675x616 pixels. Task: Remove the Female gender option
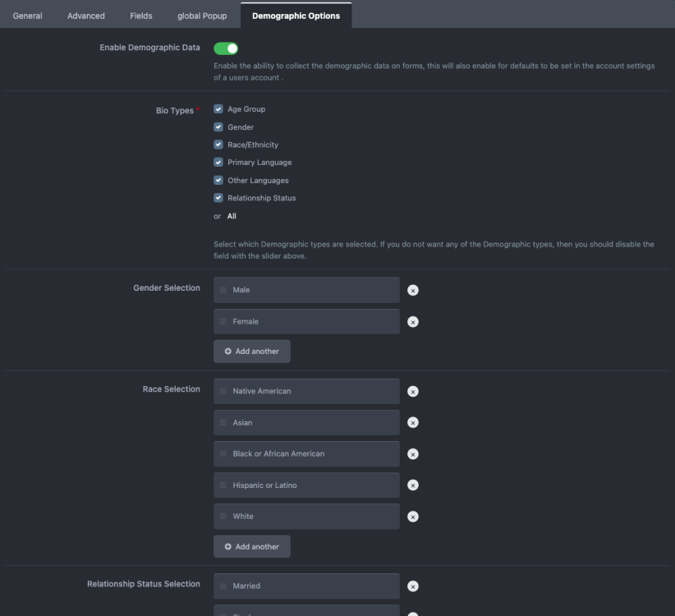click(x=413, y=322)
